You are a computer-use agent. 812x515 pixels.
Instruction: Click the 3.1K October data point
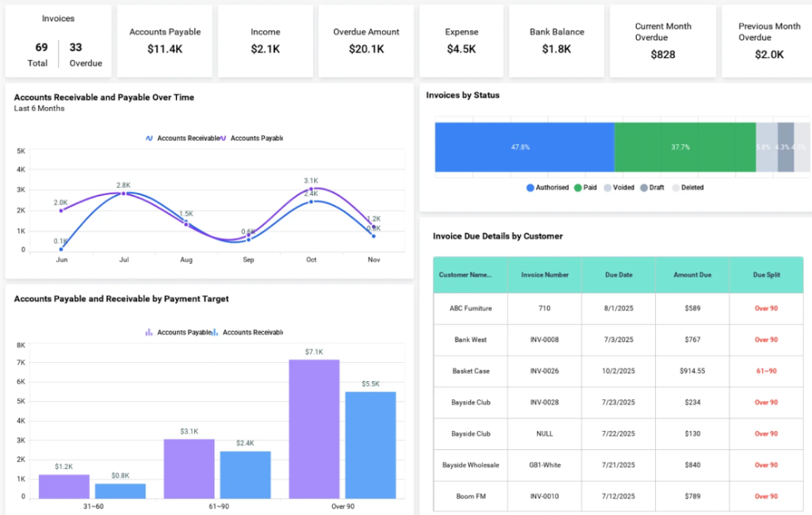tap(311, 189)
